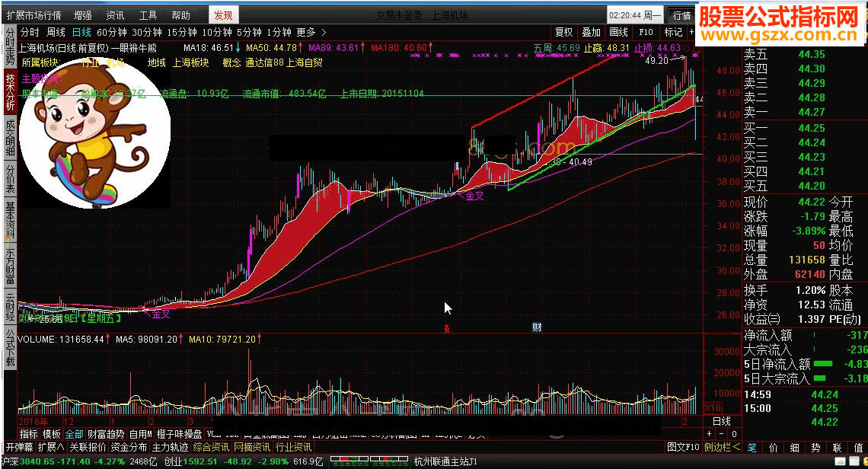Click 上海板块 region link
The image size is (868, 469).
point(191,62)
